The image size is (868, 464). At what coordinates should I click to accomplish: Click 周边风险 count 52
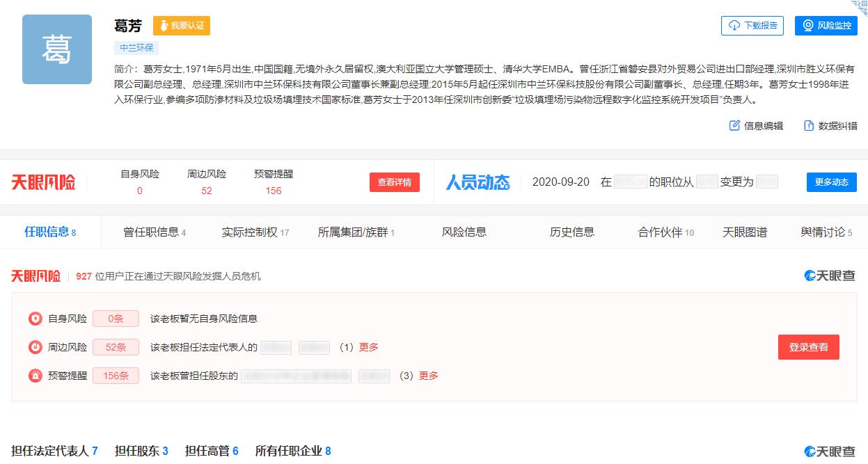tap(207, 191)
